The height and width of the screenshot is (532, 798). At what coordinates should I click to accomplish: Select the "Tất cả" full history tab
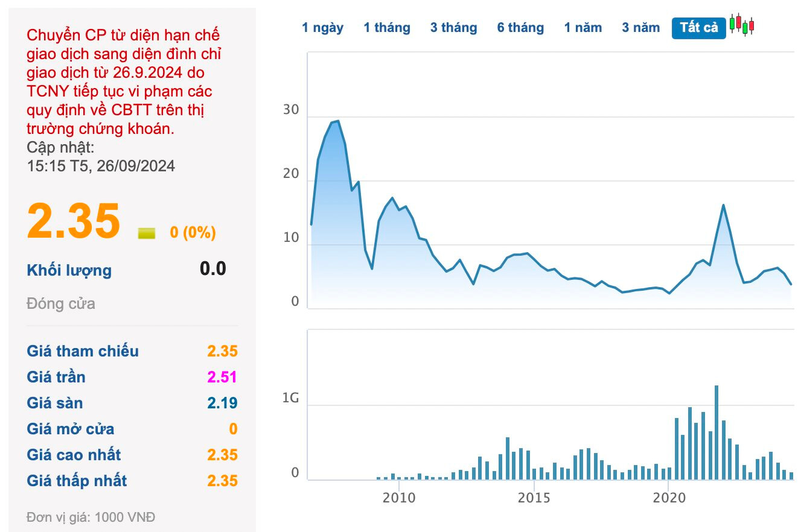[698, 28]
